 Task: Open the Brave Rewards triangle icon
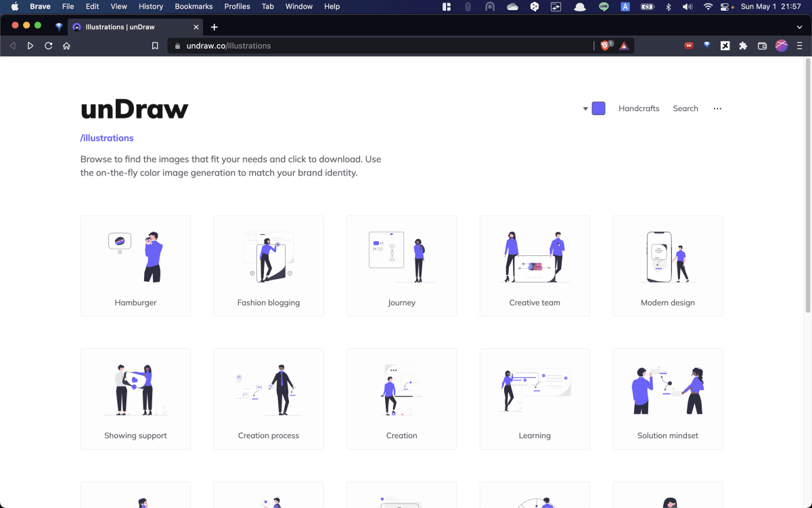click(624, 46)
